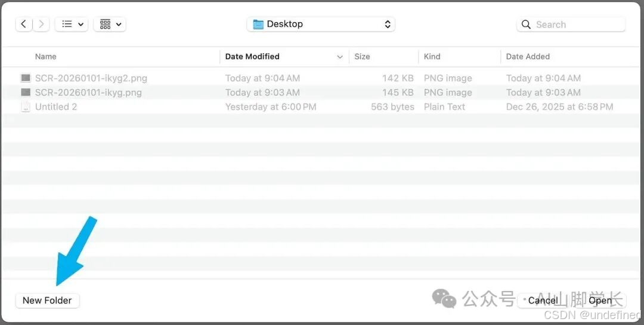644x325 pixels.
Task: Go back with the left chevron button
Action: click(24, 24)
